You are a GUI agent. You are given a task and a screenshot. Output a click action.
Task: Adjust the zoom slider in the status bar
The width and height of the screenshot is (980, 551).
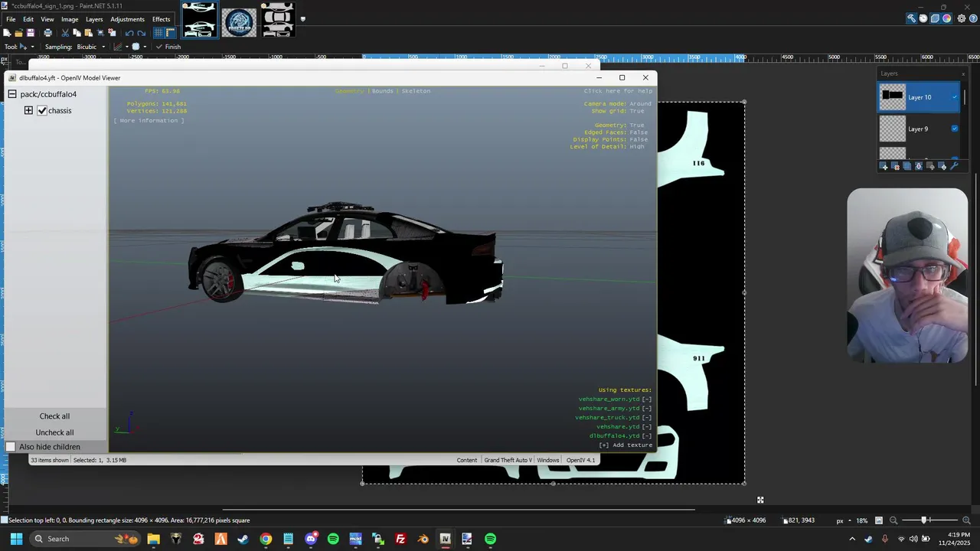(x=925, y=520)
